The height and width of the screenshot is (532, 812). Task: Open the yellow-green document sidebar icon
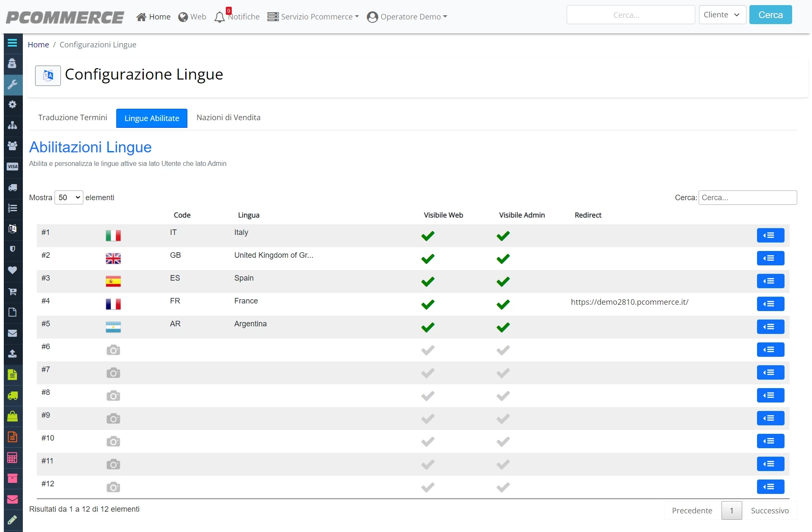12,375
